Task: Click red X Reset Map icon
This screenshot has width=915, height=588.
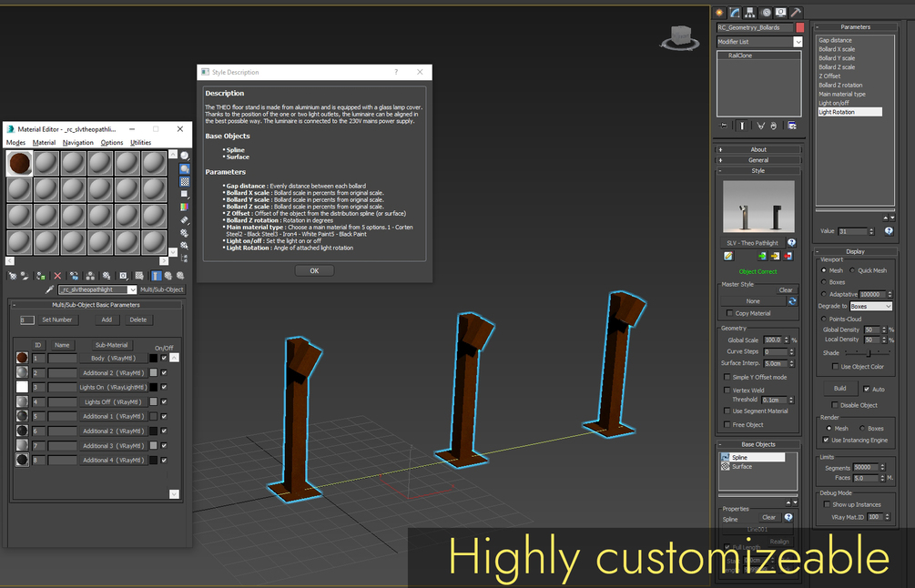Action: point(57,276)
